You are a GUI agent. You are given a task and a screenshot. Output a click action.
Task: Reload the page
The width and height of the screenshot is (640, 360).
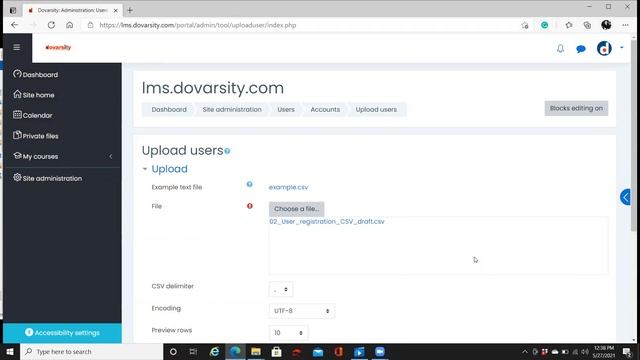(51, 25)
